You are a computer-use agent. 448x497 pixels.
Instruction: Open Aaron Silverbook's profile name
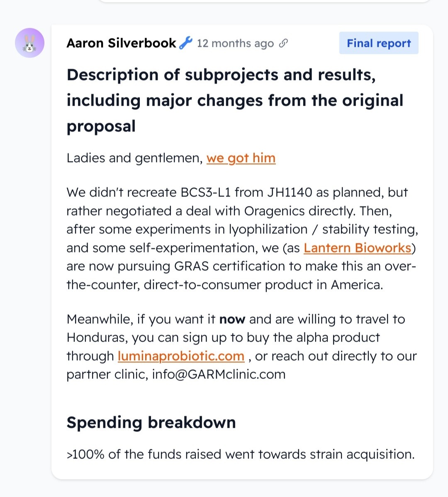tap(121, 43)
